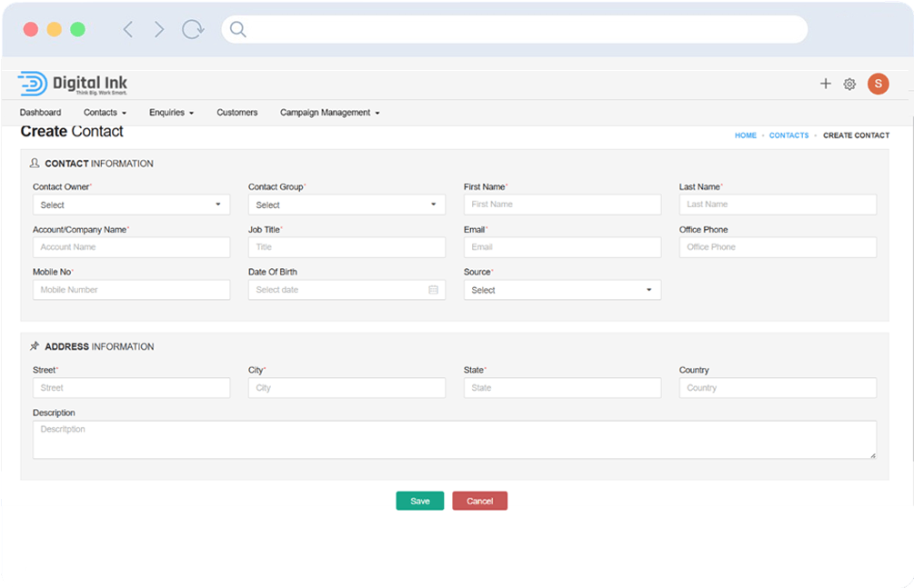Click the Digital Ink logo
The width and height of the screenshot is (914, 588).
pyautogui.click(x=73, y=85)
